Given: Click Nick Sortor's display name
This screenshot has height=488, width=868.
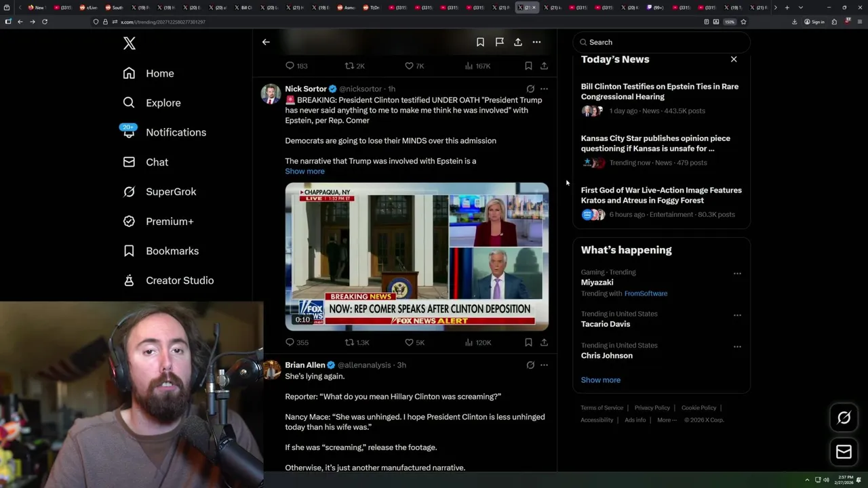Looking at the screenshot, I should pyautogui.click(x=306, y=89).
